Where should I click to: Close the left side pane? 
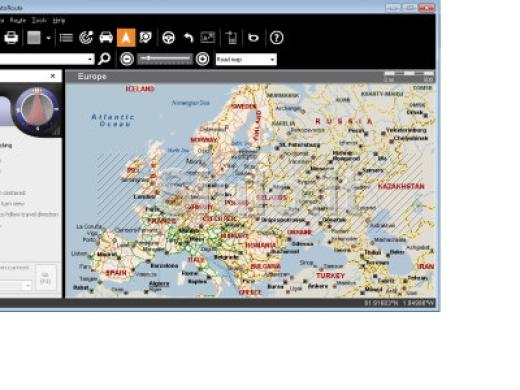[x=53, y=76]
